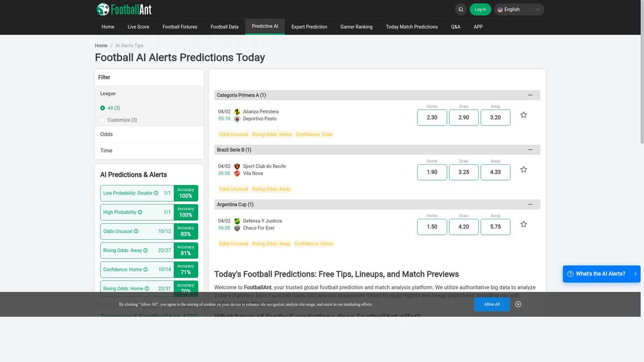Viewport: 644px width, 362px height.
Task: Open the English language dropdown
Action: (518, 9)
